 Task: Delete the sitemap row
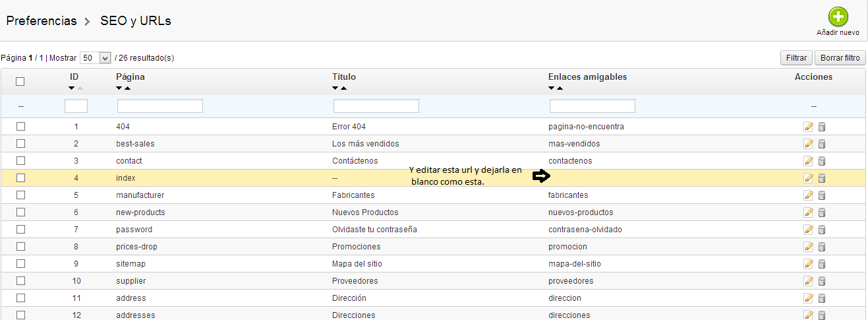pos(822,264)
